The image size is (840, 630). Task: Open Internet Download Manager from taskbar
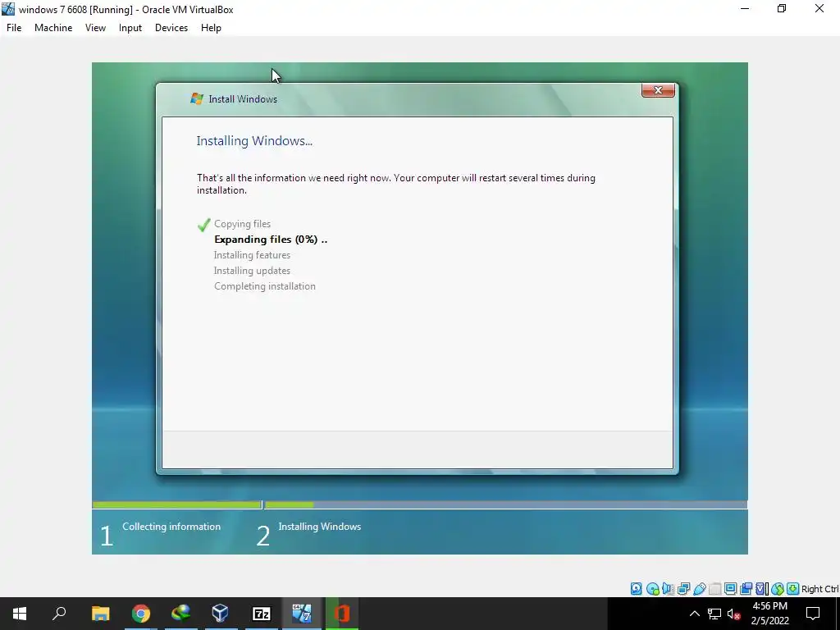(x=180, y=614)
